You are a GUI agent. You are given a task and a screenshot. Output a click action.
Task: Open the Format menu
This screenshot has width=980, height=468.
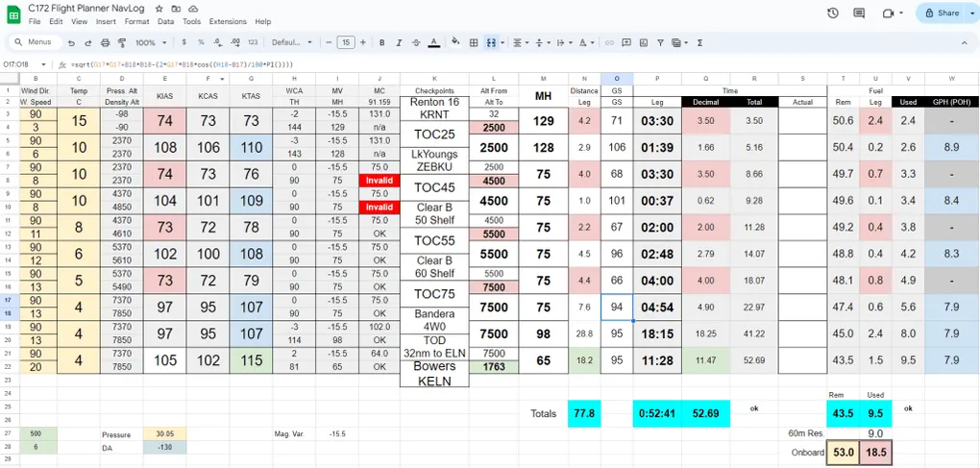(x=136, y=21)
